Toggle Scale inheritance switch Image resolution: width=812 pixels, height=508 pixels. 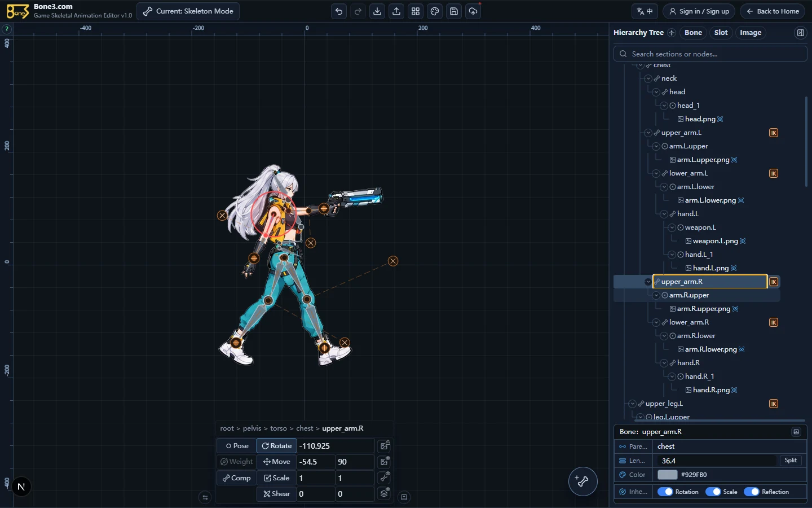pyautogui.click(x=713, y=492)
